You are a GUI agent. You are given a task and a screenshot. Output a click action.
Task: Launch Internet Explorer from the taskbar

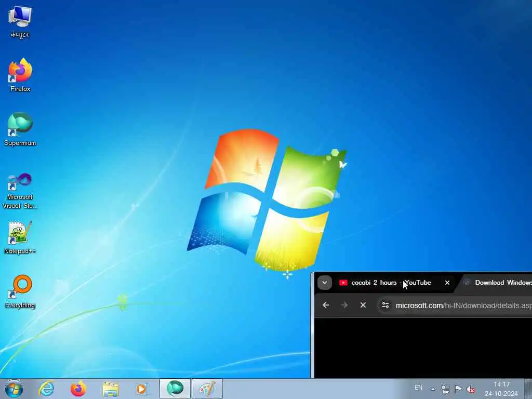click(x=46, y=389)
